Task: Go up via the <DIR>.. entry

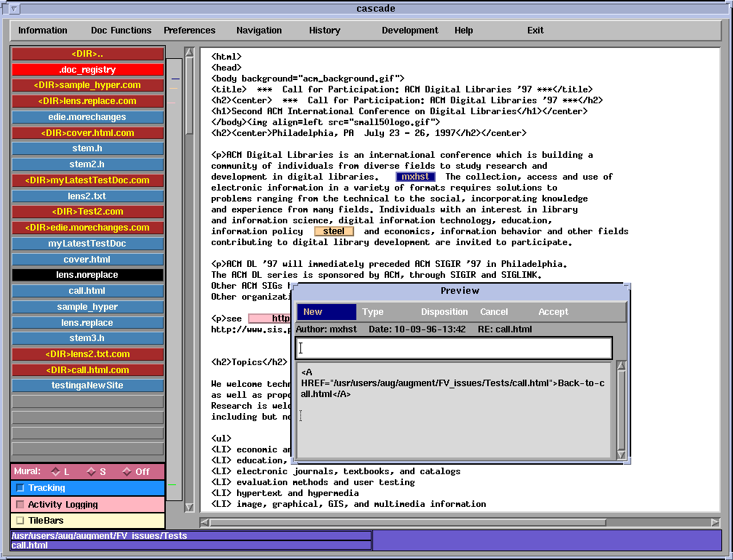Action: coord(87,54)
